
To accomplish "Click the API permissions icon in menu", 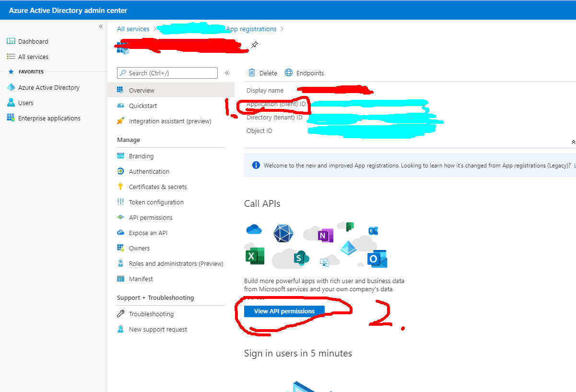I will [x=120, y=217].
